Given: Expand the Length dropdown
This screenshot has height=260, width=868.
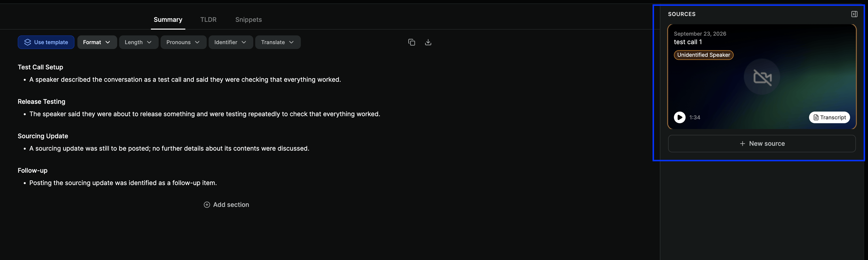Looking at the screenshot, I should [x=139, y=42].
